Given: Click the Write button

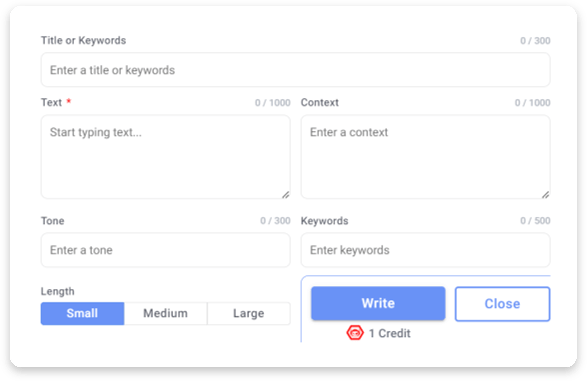Looking at the screenshot, I should [x=378, y=303].
